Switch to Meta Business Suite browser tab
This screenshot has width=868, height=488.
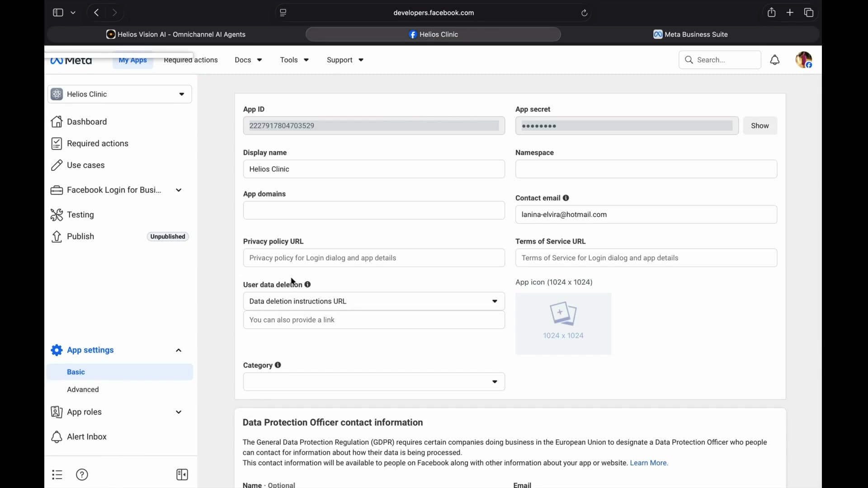click(690, 34)
